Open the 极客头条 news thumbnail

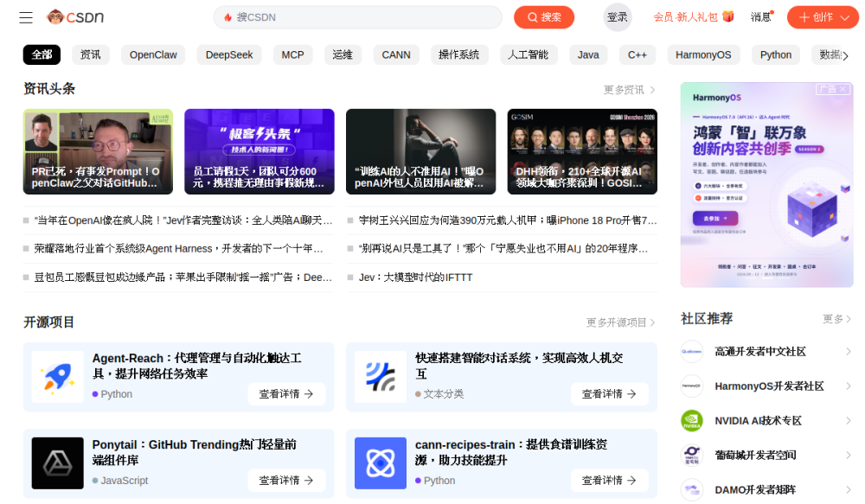coord(259,151)
